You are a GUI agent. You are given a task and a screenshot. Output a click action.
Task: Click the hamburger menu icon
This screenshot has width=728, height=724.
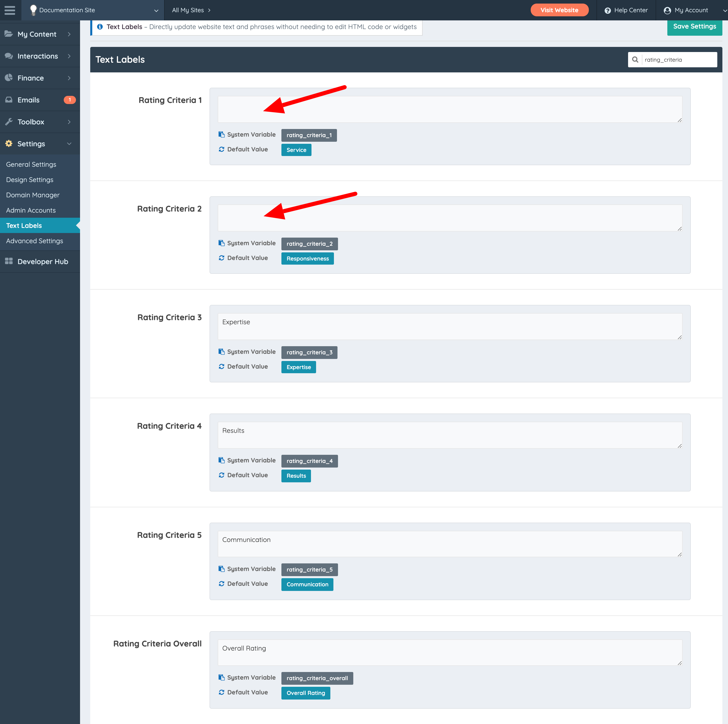coord(10,10)
